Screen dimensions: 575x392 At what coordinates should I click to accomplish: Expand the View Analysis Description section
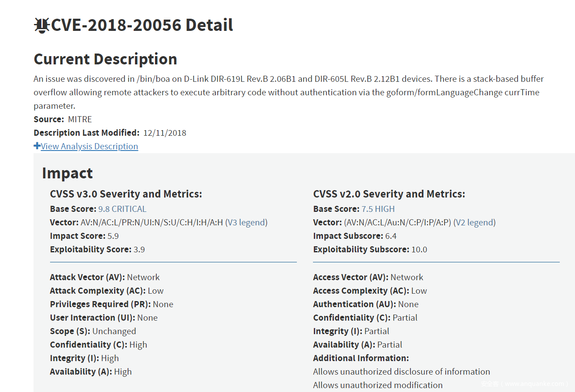89,147
